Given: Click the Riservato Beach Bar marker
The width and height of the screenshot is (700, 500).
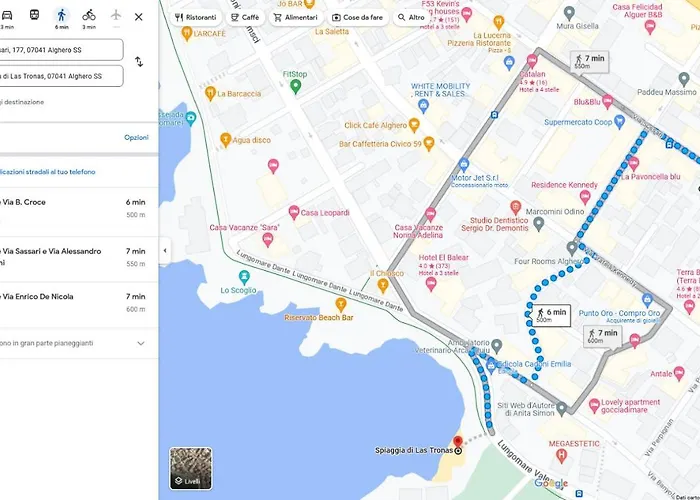Looking at the screenshot, I should (x=341, y=305).
